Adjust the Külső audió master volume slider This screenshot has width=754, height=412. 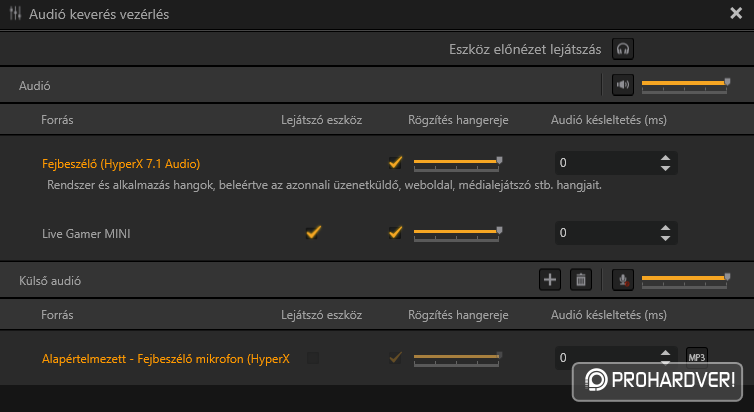(685, 280)
